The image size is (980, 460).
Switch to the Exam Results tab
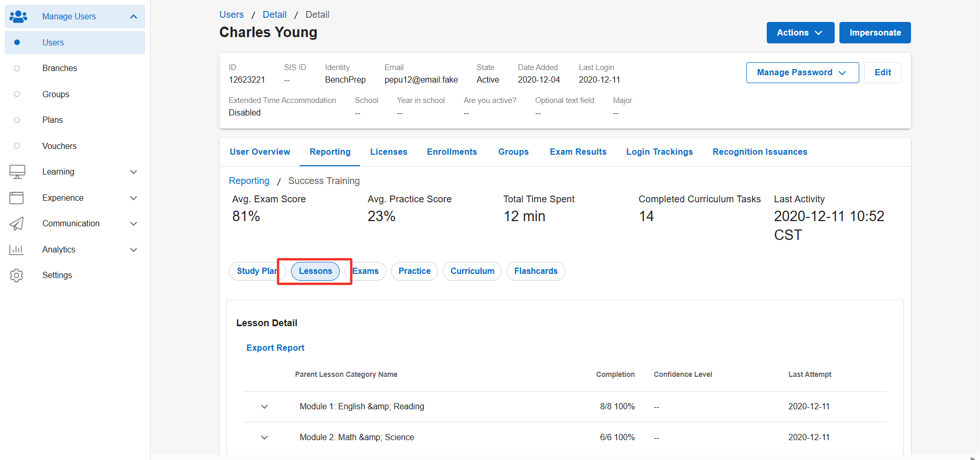coord(578,152)
